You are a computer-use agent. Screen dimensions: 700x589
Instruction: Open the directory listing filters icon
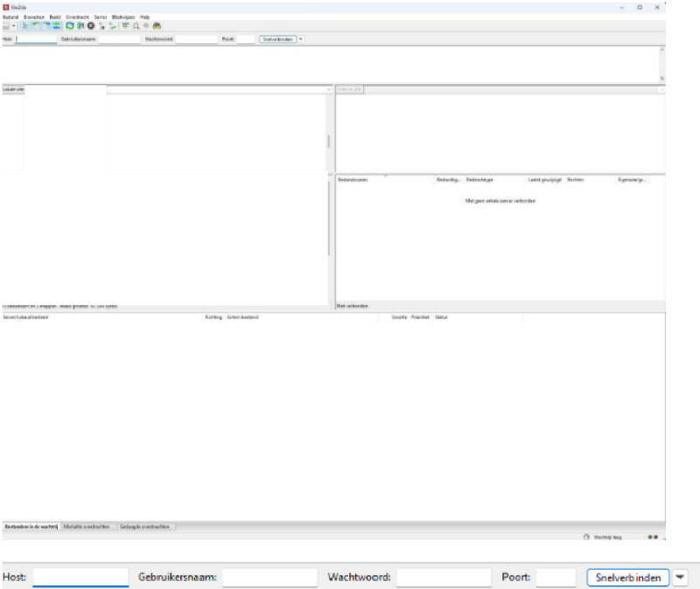click(x=125, y=26)
